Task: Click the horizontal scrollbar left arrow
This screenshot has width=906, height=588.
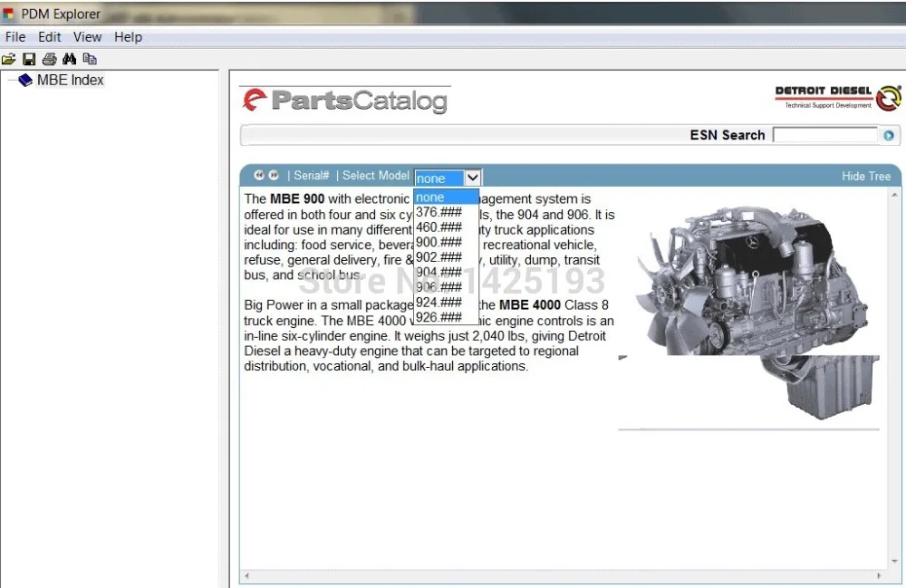Action: click(246, 576)
